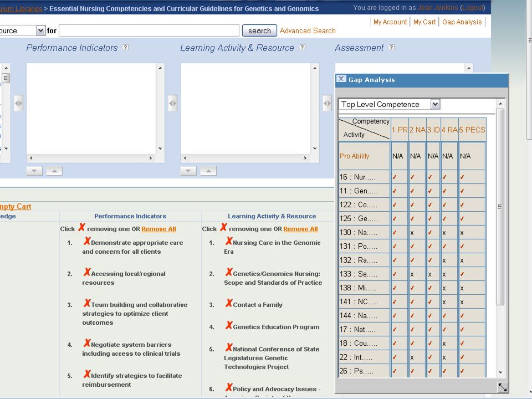
Task: Close the Gap Analysis panel with its X
Action: pyautogui.click(x=341, y=79)
